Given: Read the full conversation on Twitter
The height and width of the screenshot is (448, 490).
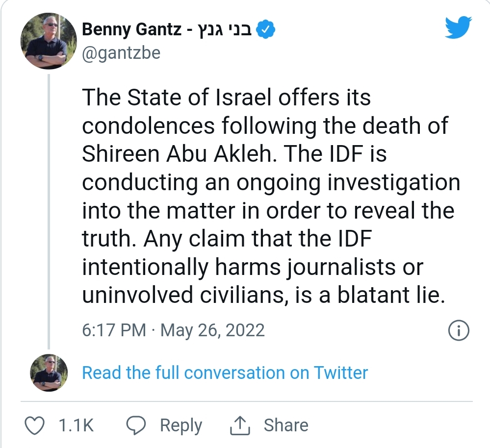Looking at the screenshot, I should click(x=225, y=373).
